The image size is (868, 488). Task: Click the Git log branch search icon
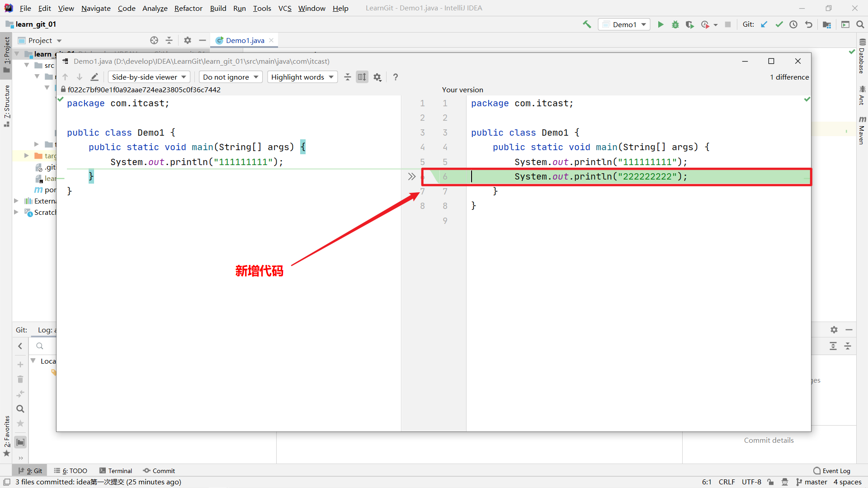(x=40, y=346)
